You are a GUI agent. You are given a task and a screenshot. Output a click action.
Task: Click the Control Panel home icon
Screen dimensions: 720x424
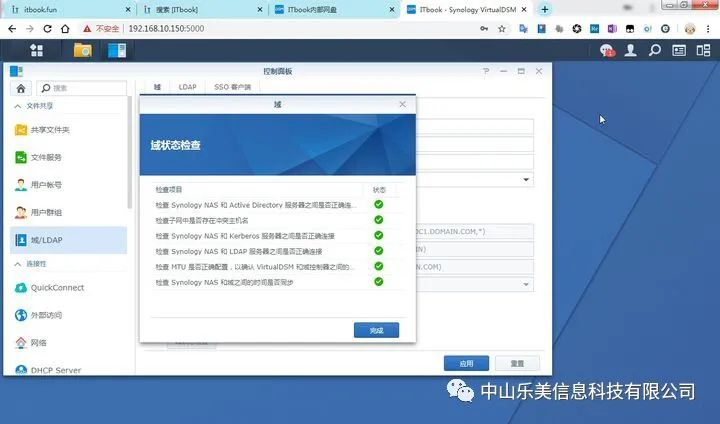(21, 88)
